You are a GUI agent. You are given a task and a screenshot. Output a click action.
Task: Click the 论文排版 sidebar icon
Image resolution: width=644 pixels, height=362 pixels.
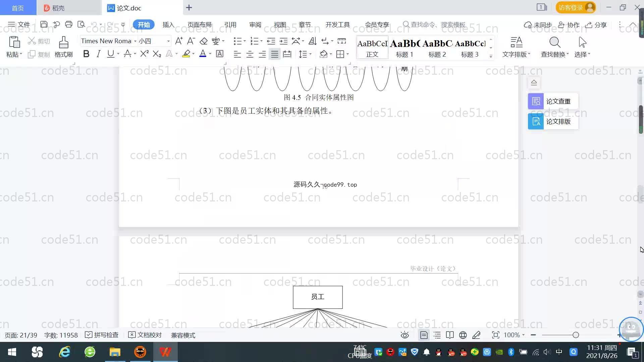click(536, 121)
